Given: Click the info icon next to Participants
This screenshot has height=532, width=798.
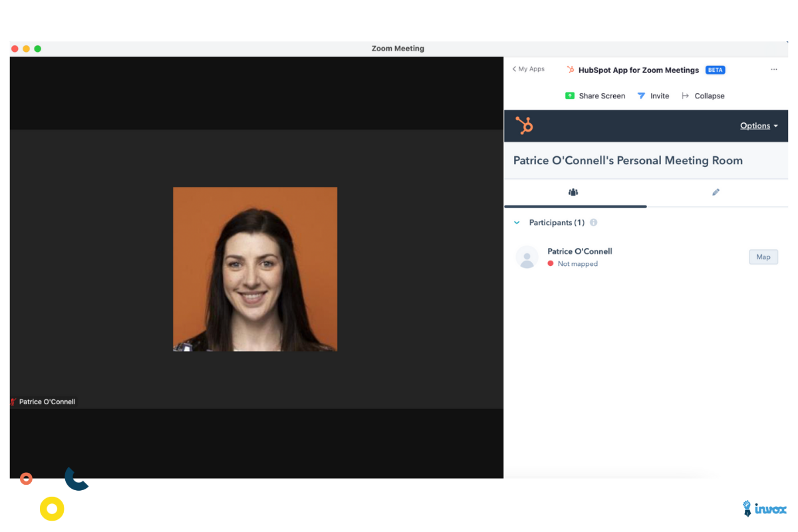Looking at the screenshot, I should click(594, 223).
